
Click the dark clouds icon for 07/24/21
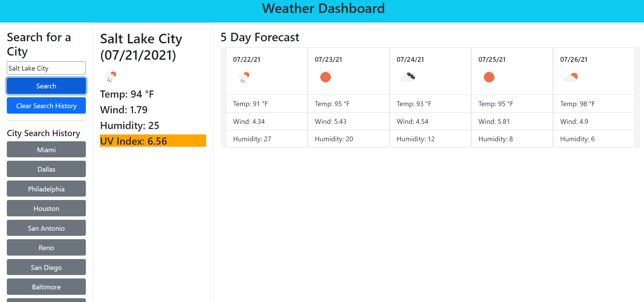408,77
